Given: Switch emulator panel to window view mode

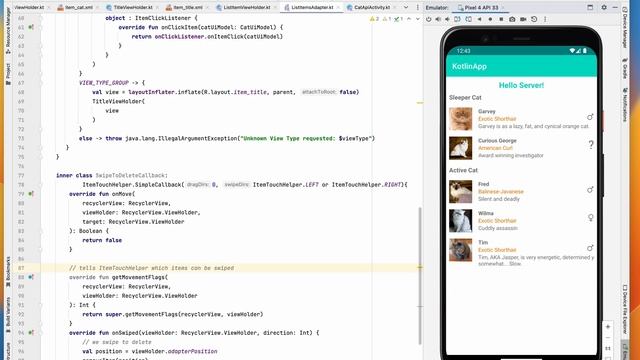Looking at the screenshot, I should point(590,7).
